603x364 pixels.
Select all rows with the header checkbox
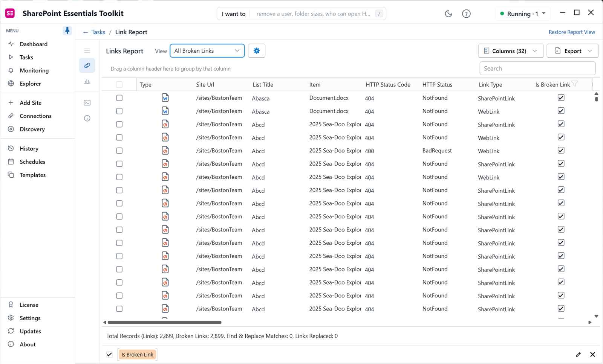(x=119, y=85)
